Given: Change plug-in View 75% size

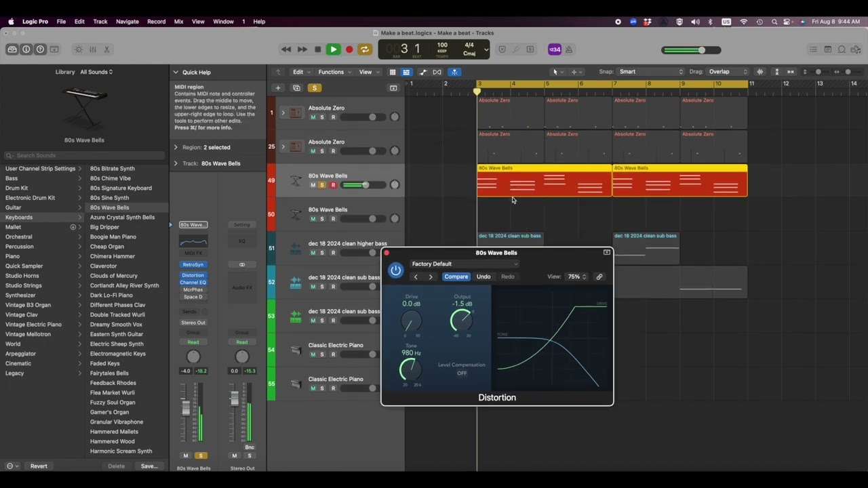Looking at the screenshot, I should pos(577,277).
